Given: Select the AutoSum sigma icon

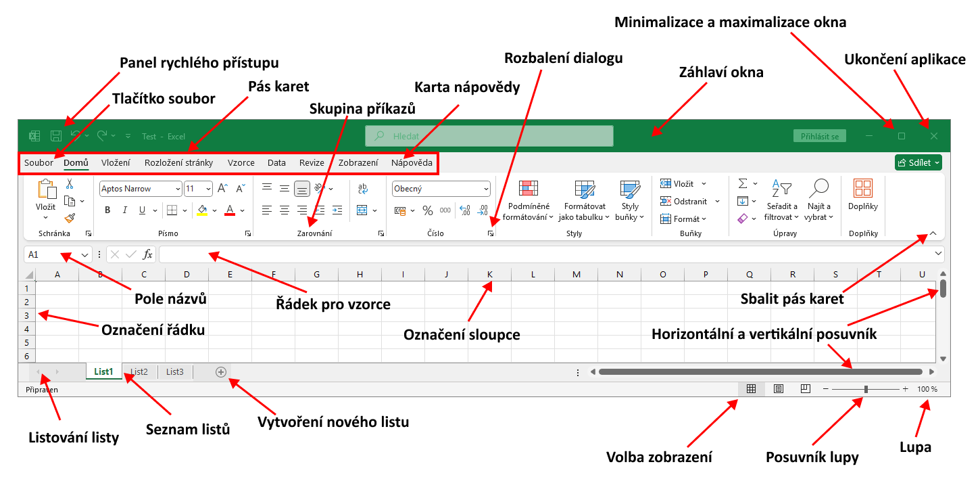Looking at the screenshot, I should 744,183.
